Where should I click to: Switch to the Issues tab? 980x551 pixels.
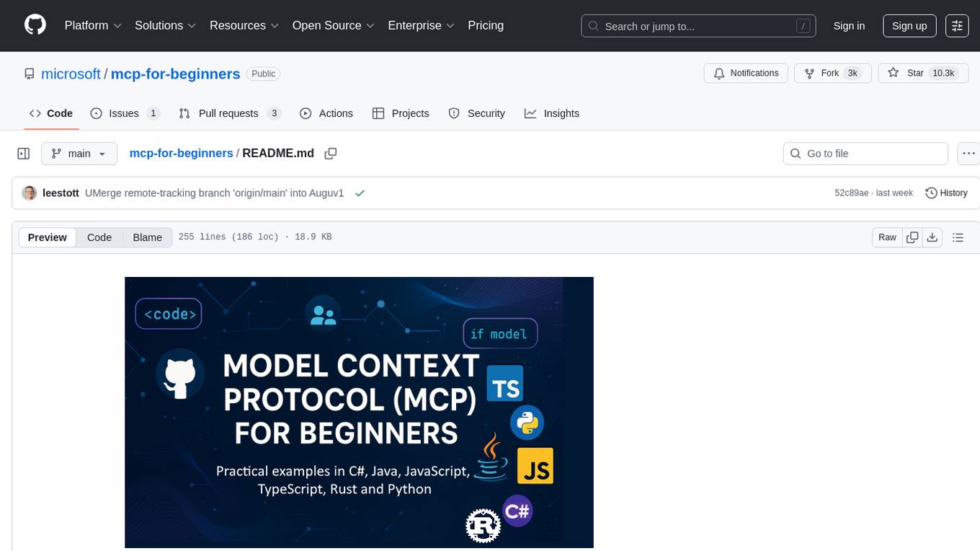coord(125,113)
